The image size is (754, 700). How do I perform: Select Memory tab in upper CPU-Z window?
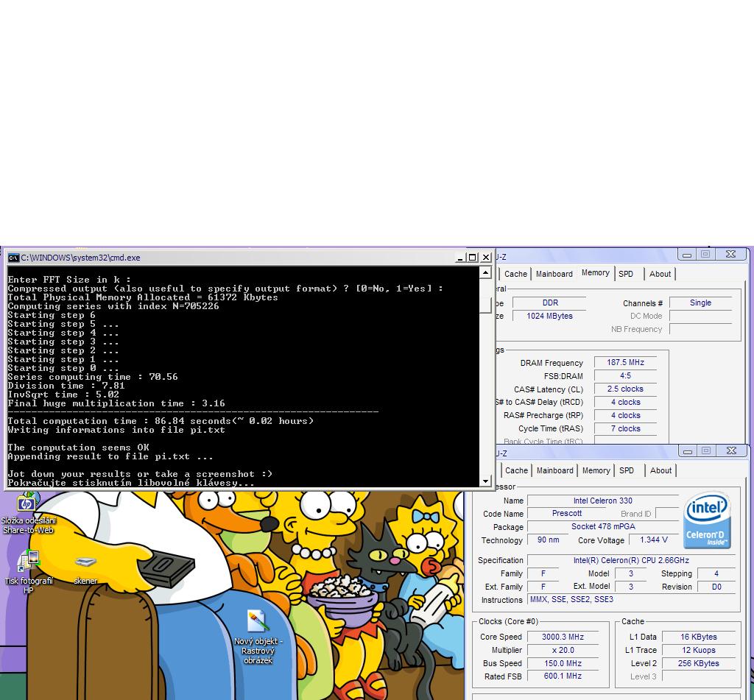pos(595,272)
